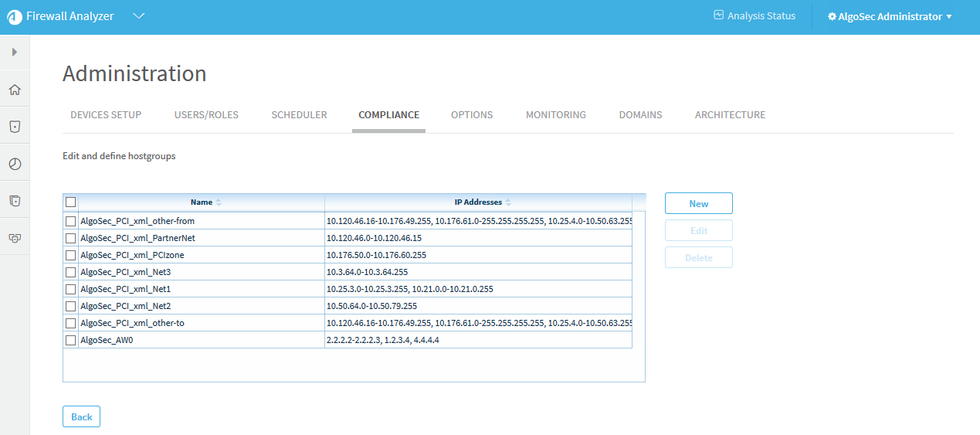The width and height of the screenshot is (980, 435).
Task: Open the Home icon in sidebar
Action: pos(15,90)
